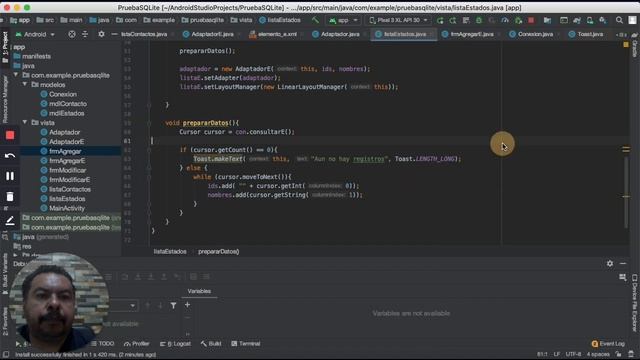
Task: Open the app run configuration dropdown
Action: point(344,20)
